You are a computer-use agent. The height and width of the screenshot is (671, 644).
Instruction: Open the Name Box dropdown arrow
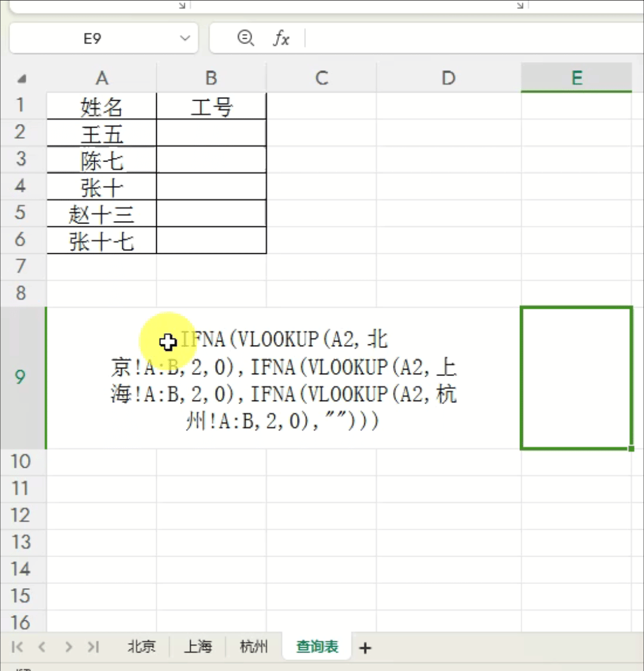click(x=185, y=38)
